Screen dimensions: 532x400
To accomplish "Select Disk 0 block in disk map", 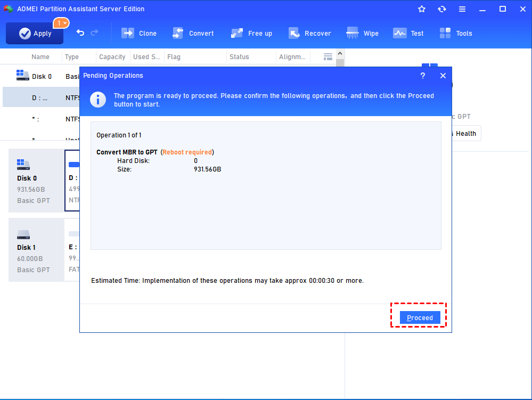I will [x=36, y=181].
